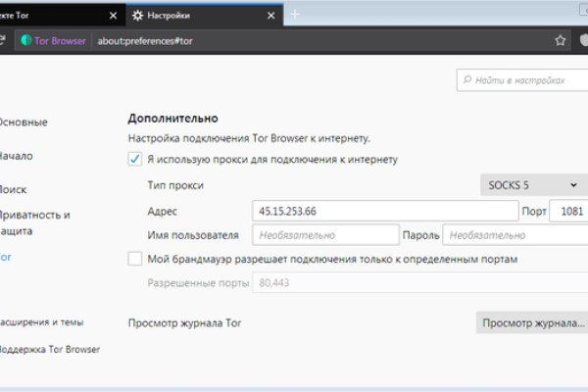
Task: Open the SOCKS 5 proxy type dropdown
Action: coord(533,184)
